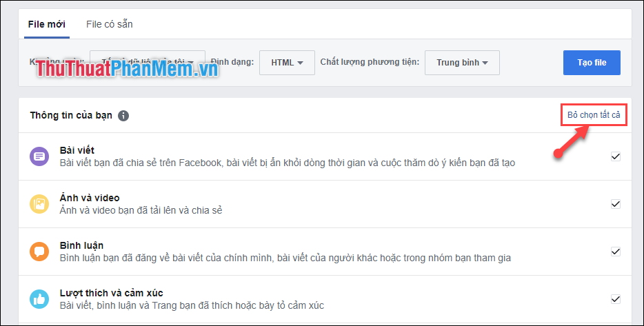Screen dimensions: 644x326
Task: Uncheck the Bài viết checkbox
Action: [615, 156]
